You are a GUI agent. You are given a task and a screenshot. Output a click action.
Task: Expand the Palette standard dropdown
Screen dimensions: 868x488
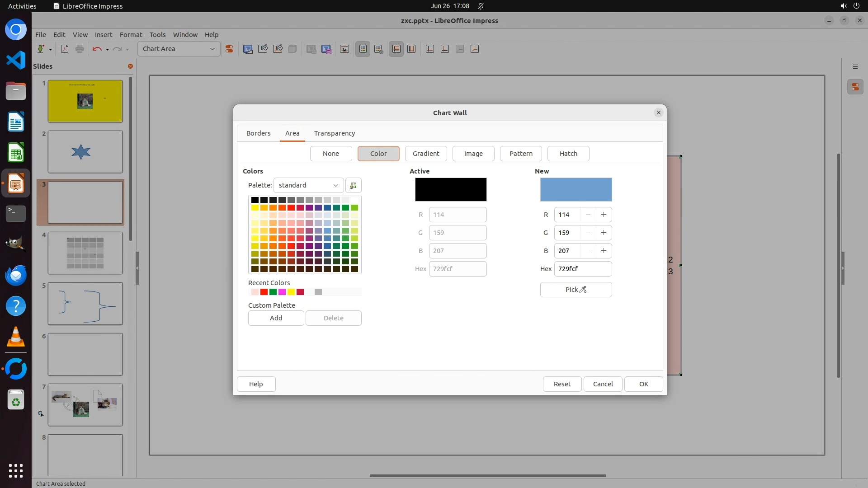308,185
